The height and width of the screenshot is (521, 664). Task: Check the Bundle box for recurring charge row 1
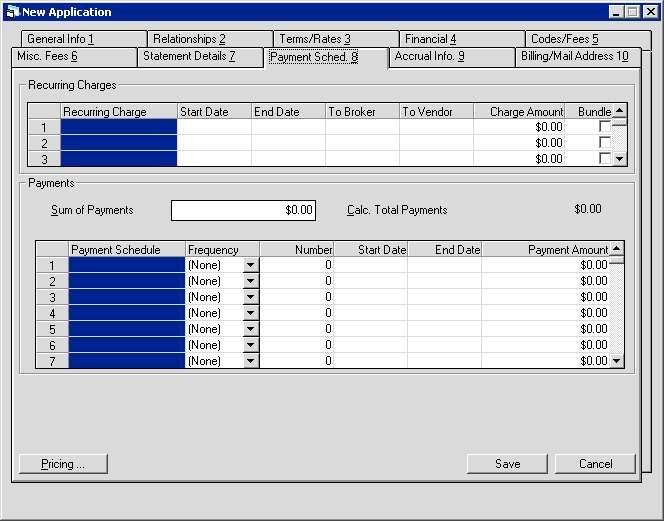(605, 126)
